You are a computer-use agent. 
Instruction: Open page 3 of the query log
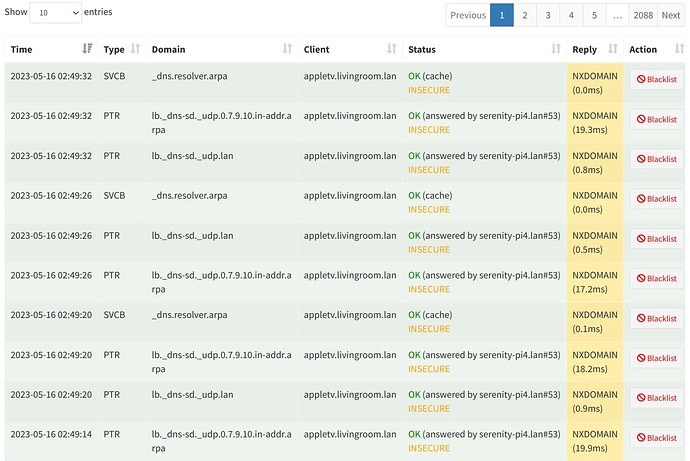pyautogui.click(x=548, y=15)
